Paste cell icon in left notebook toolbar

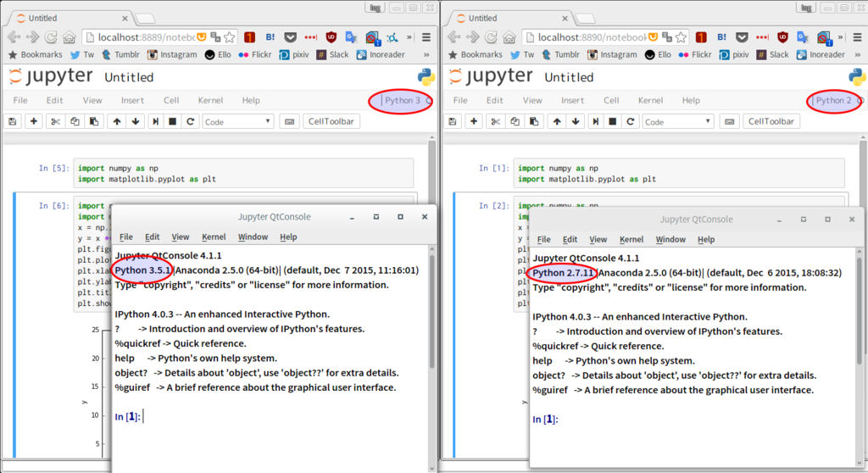(x=94, y=121)
